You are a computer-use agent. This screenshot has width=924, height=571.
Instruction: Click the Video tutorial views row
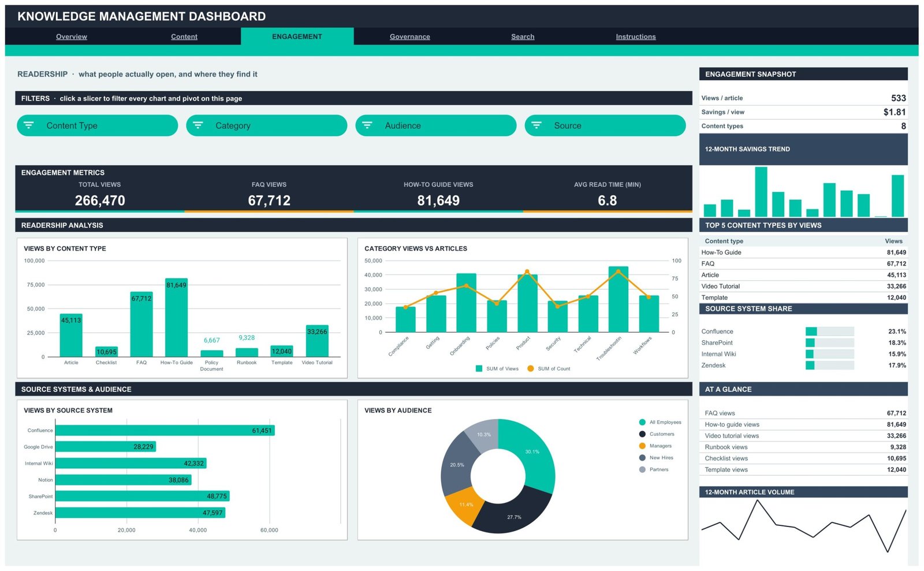click(x=803, y=436)
